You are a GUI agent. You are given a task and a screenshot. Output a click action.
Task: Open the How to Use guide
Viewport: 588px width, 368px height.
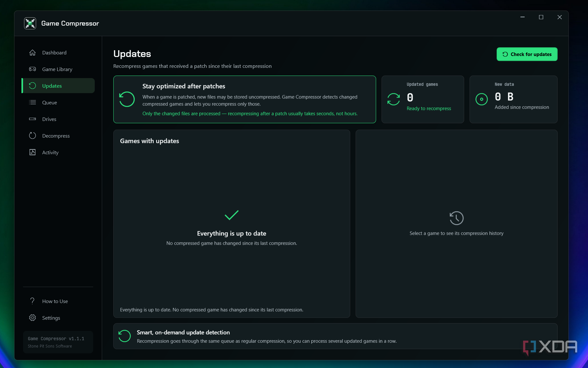pyautogui.click(x=58, y=301)
